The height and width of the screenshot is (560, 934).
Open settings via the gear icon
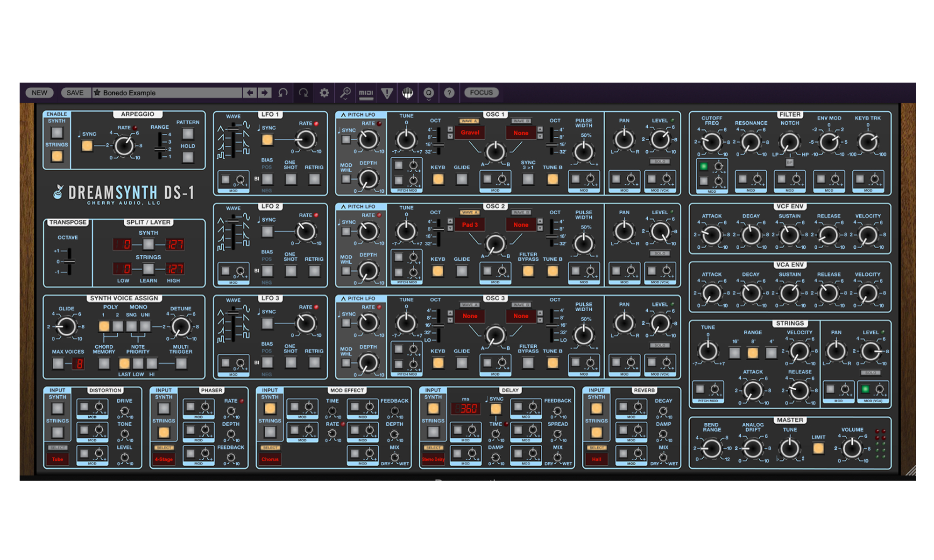pos(324,93)
